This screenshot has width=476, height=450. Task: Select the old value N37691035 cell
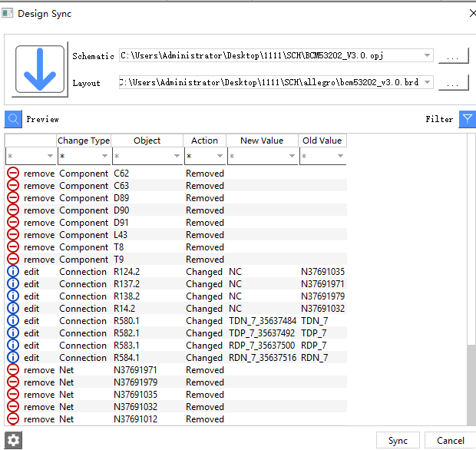click(x=322, y=271)
